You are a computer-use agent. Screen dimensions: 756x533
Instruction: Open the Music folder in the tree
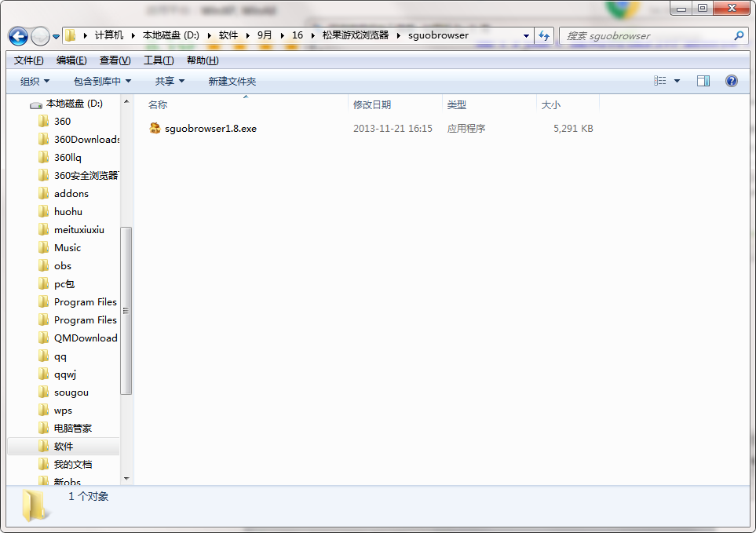pyautogui.click(x=68, y=248)
